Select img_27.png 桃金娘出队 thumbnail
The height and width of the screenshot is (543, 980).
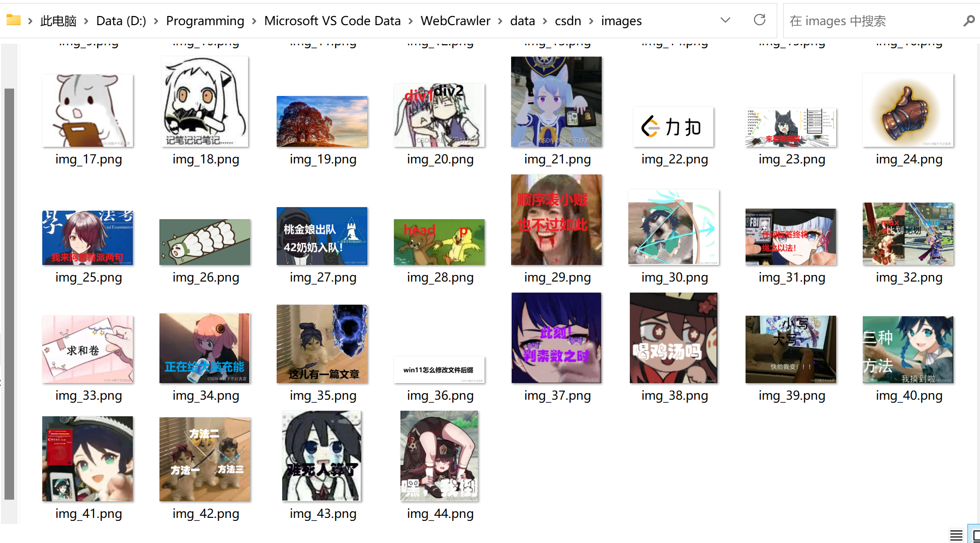click(x=322, y=236)
